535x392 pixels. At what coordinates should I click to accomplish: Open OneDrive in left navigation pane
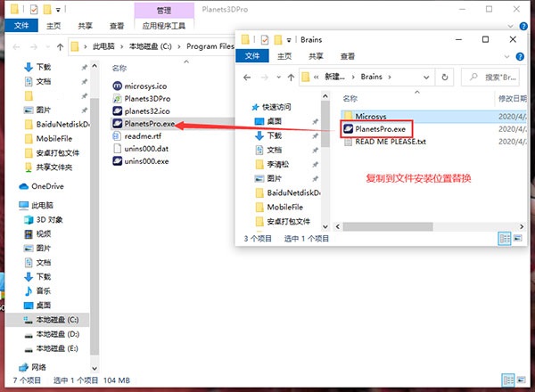point(42,186)
